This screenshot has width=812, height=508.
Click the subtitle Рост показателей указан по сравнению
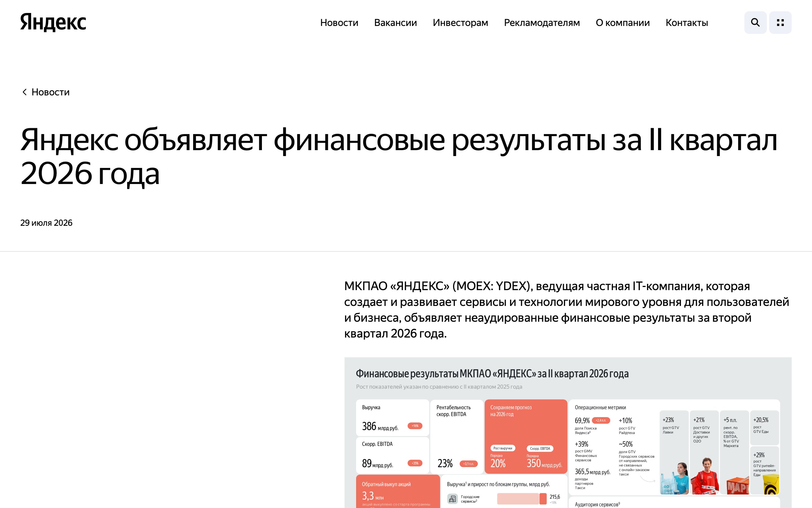pos(439,387)
